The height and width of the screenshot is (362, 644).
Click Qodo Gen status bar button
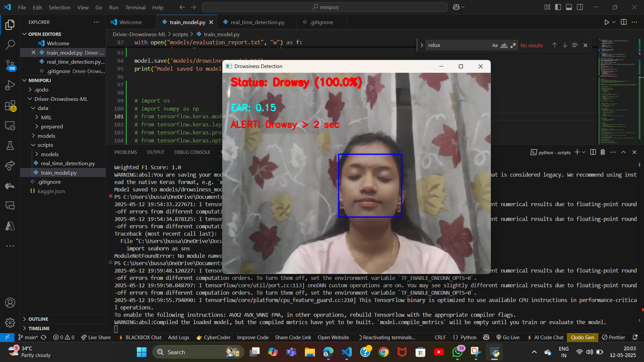(582, 338)
